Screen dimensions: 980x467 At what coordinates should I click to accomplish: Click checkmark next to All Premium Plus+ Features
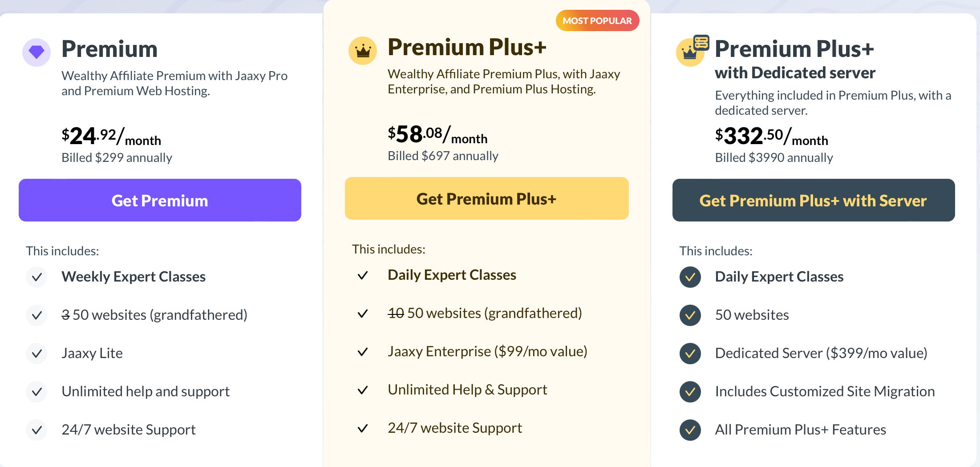pos(690,430)
